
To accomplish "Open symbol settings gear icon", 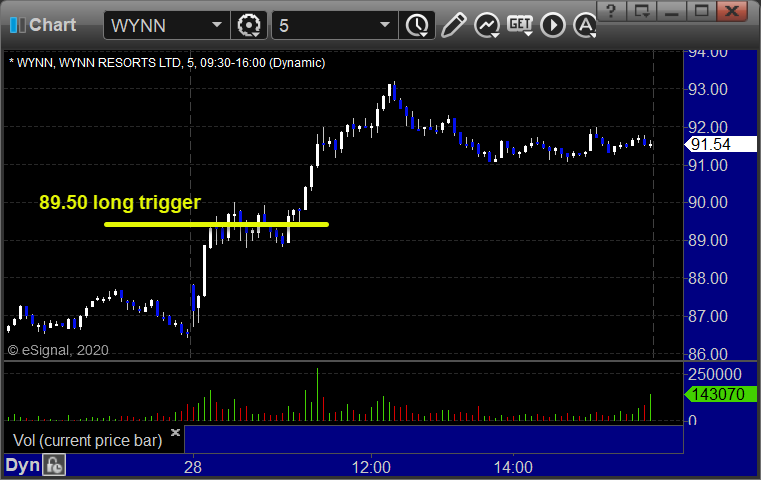I will (x=248, y=25).
